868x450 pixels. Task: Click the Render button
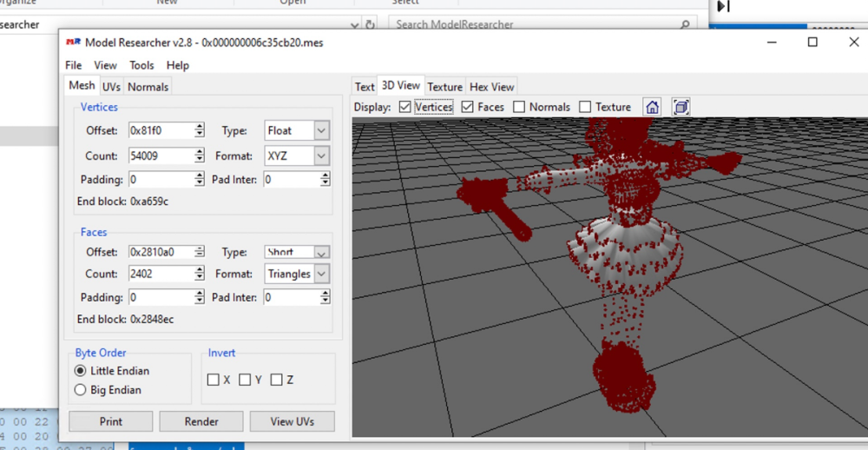coord(201,421)
